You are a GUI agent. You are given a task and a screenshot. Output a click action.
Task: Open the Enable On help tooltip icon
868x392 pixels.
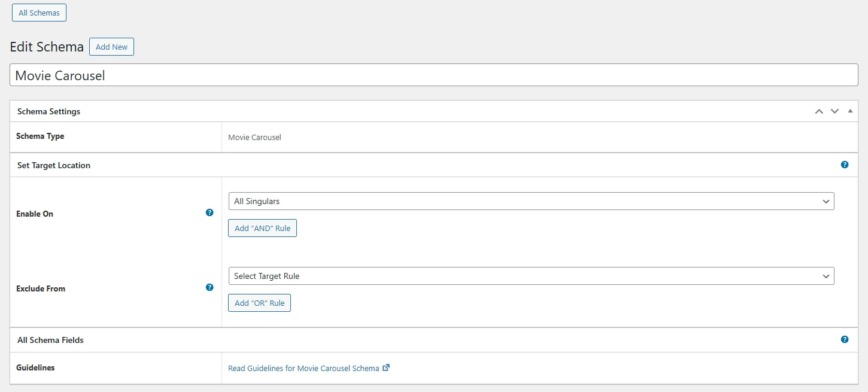[x=210, y=212]
